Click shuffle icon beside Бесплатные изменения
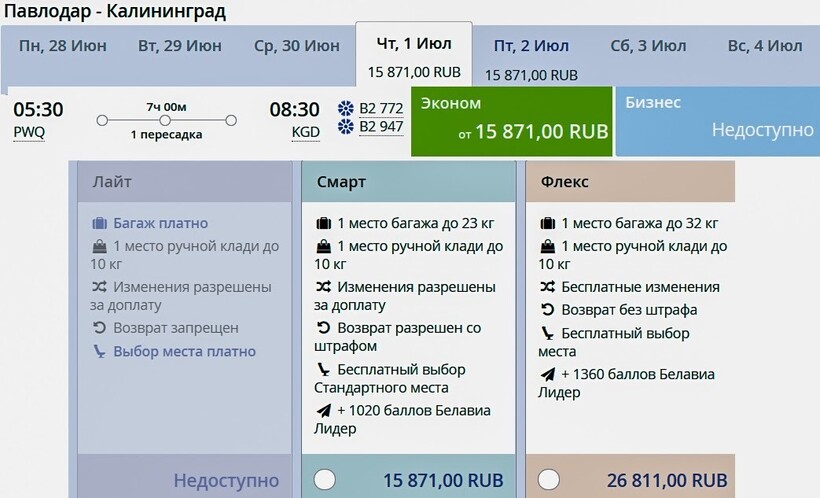Viewport: 820px width, 498px height. 548,287
